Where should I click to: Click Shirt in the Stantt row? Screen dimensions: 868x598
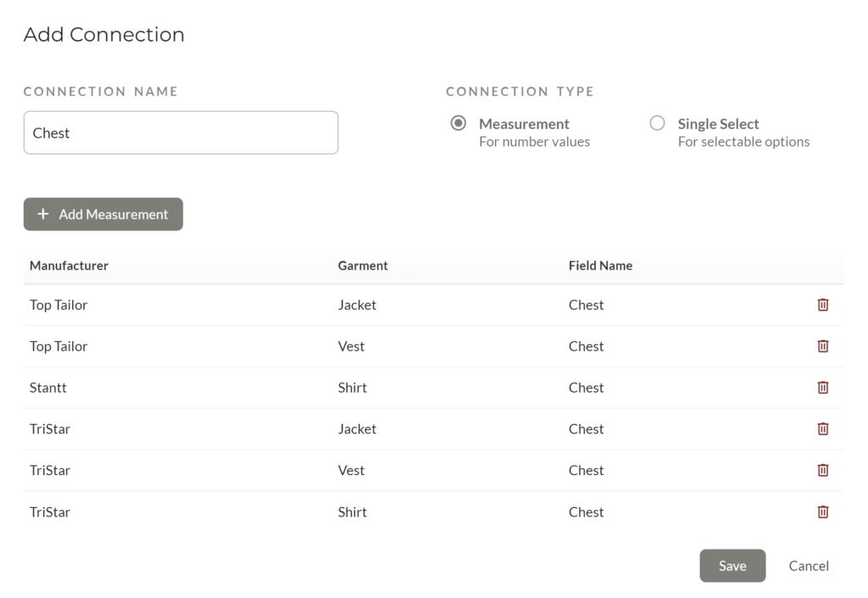click(352, 388)
